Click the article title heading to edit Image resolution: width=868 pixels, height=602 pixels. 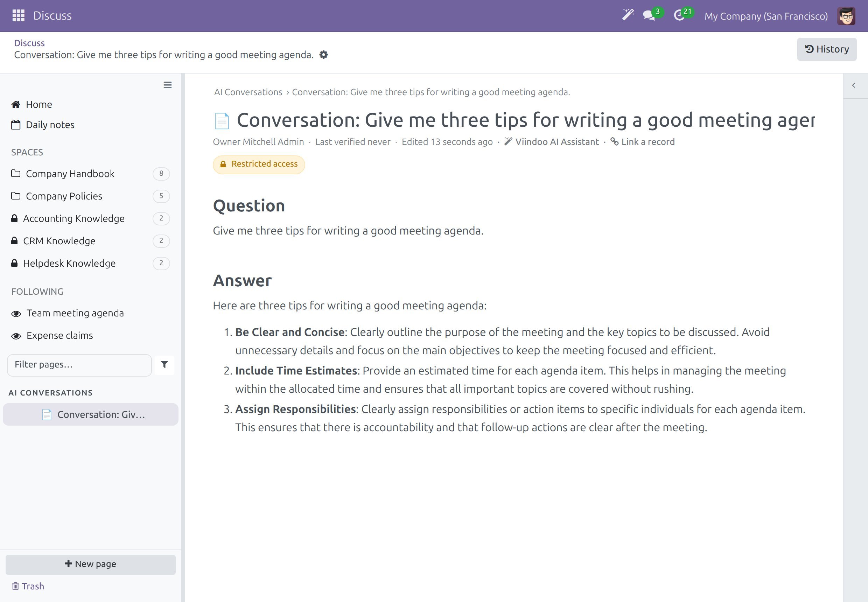pos(525,121)
